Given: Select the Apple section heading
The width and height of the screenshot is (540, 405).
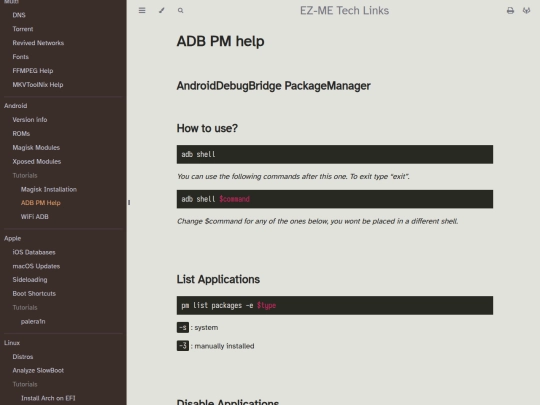Looking at the screenshot, I should pyautogui.click(x=12, y=238).
